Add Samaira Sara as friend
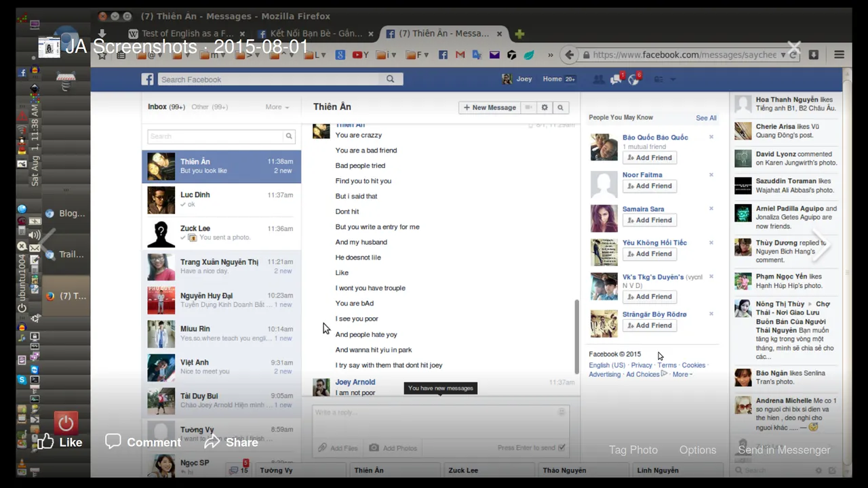 [650, 220]
